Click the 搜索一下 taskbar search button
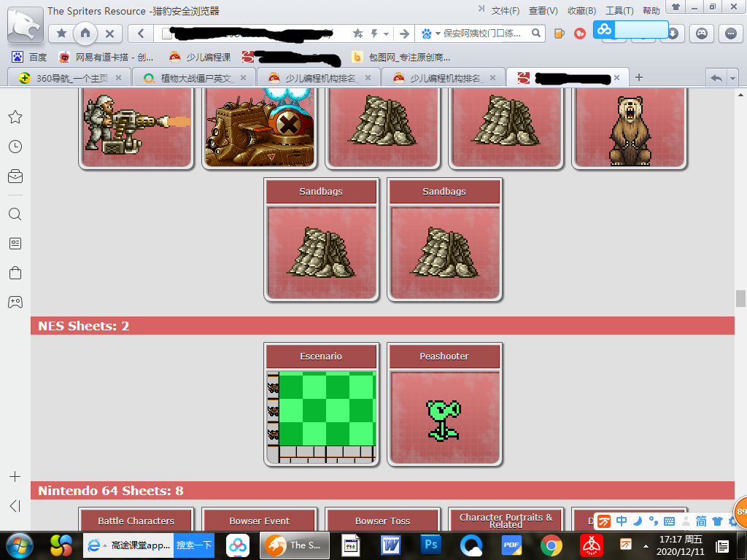 [194, 545]
